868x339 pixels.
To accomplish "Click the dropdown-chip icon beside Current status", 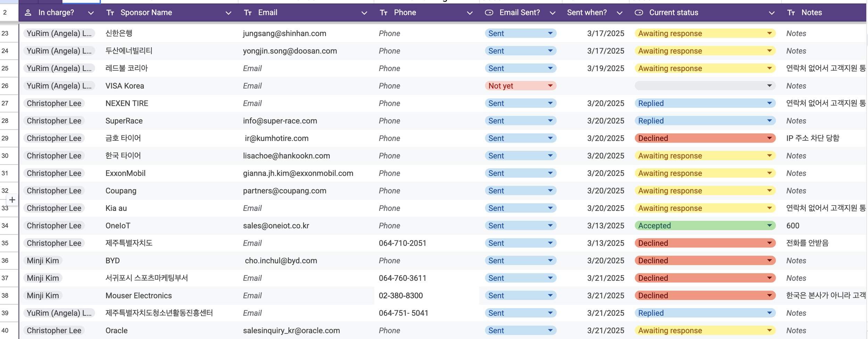I will [x=639, y=13].
